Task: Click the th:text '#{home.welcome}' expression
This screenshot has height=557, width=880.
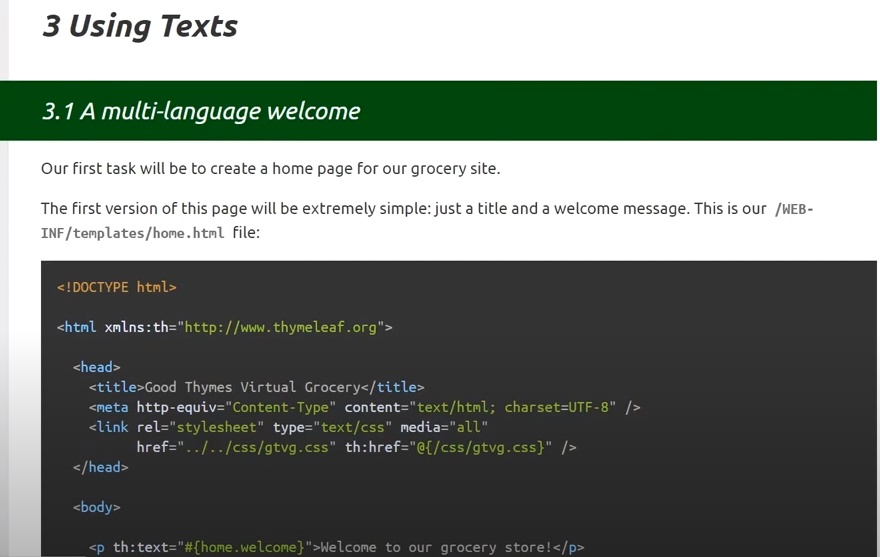Action: click(x=245, y=547)
